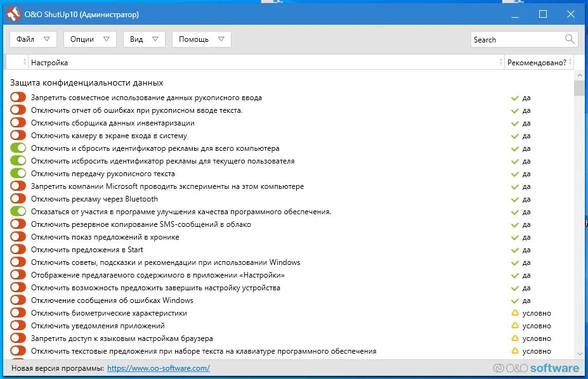Click sort arrows in the leftmost column header
Image resolution: width=588 pixels, height=379 pixels.
pyautogui.click(x=24, y=62)
